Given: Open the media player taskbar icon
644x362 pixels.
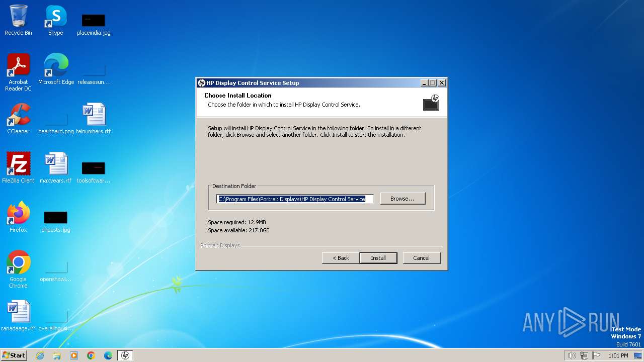Looking at the screenshot, I should pyautogui.click(x=74, y=355).
